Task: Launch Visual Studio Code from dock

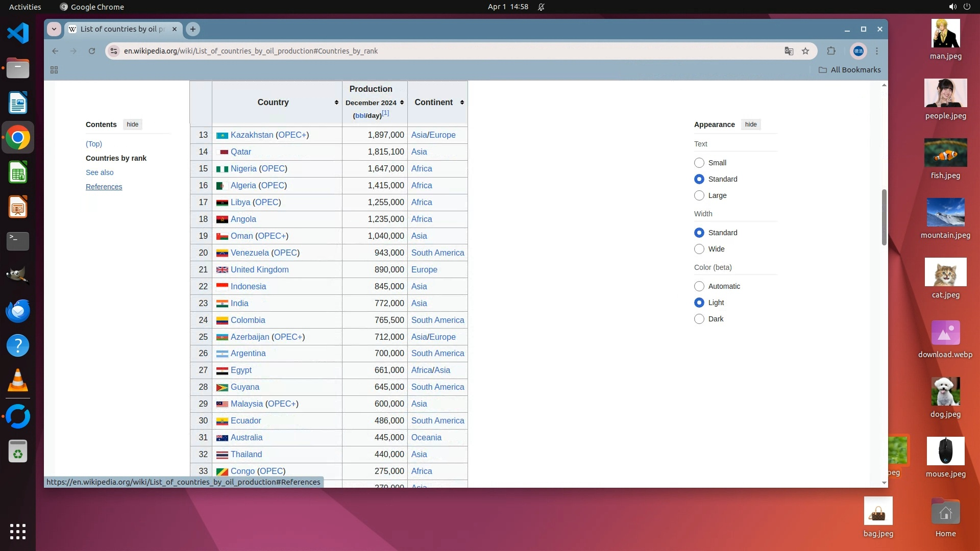Action: (18, 34)
